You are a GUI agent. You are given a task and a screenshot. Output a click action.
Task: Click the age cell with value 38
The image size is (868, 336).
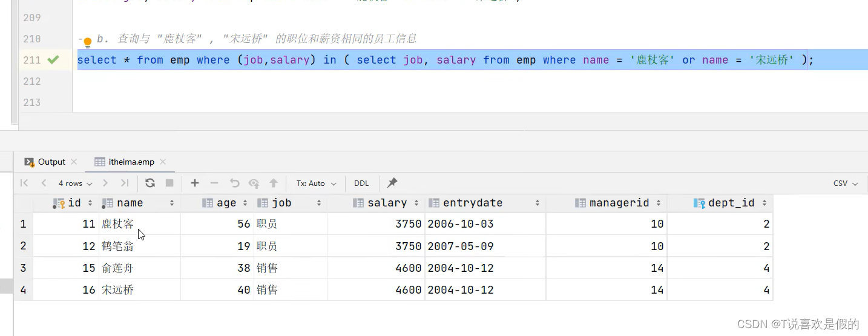coord(217,268)
